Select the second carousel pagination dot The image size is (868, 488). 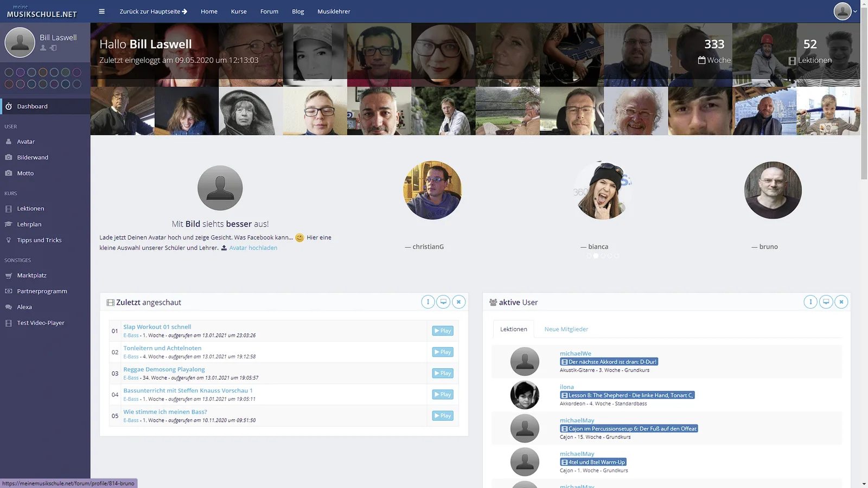(x=596, y=255)
